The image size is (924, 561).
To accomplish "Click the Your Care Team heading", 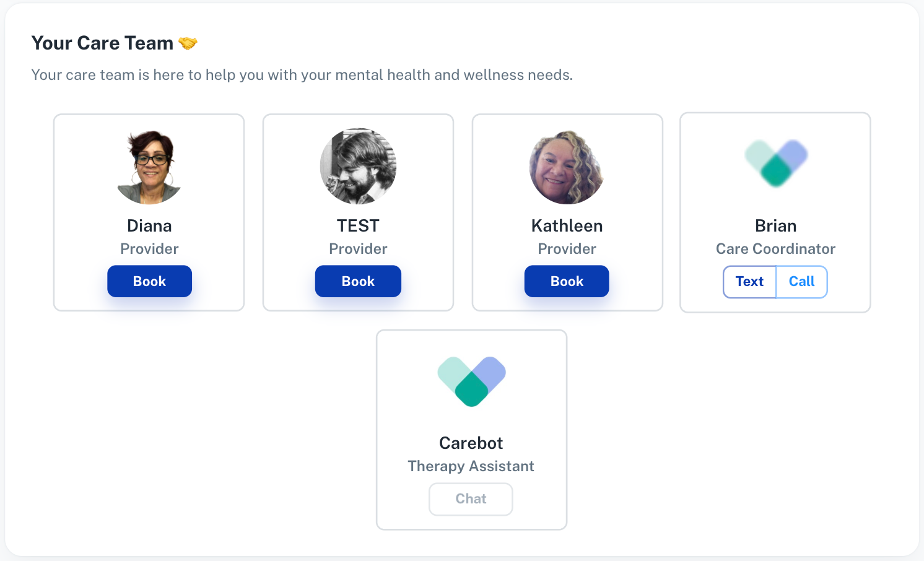I will pyautogui.click(x=102, y=43).
